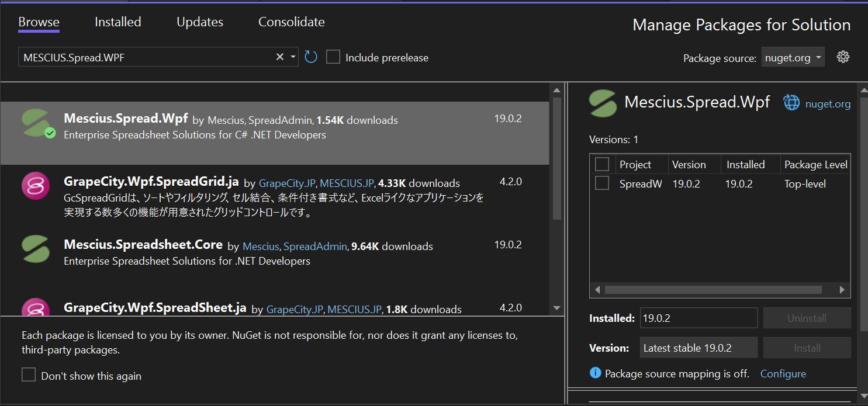The height and width of the screenshot is (406, 868).
Task: Refresh the package search results
Action: [x=311, y=57]
